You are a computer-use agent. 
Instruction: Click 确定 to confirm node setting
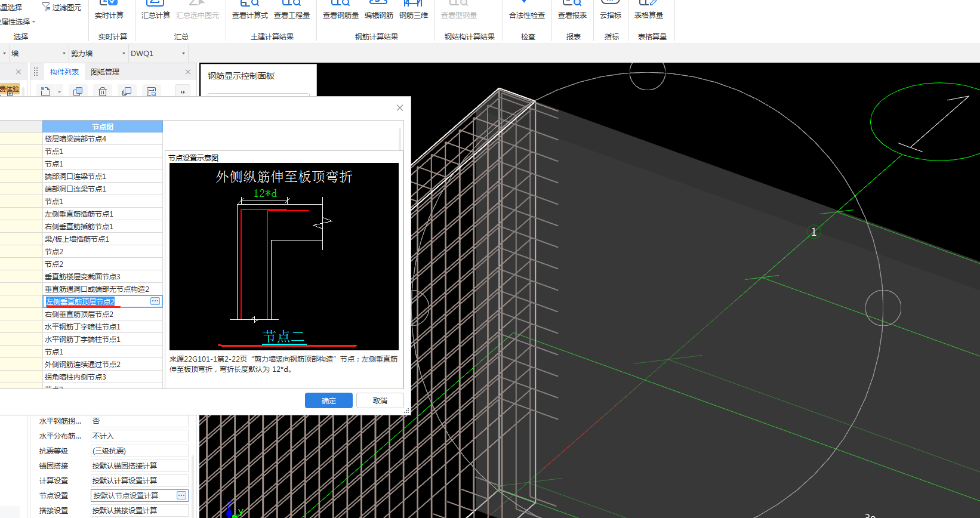tap(329, 400)
